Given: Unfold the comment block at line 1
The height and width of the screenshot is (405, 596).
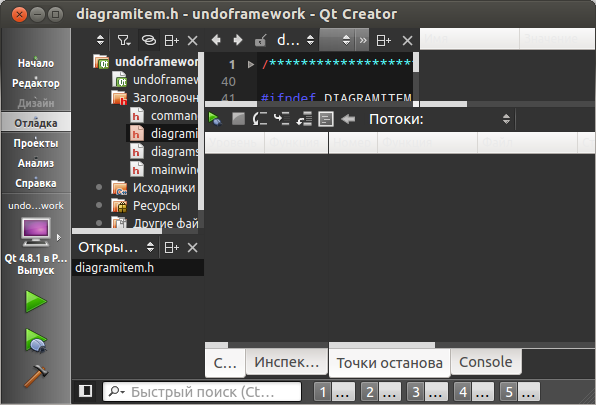Looking at the screenshot, I should 250,64.
